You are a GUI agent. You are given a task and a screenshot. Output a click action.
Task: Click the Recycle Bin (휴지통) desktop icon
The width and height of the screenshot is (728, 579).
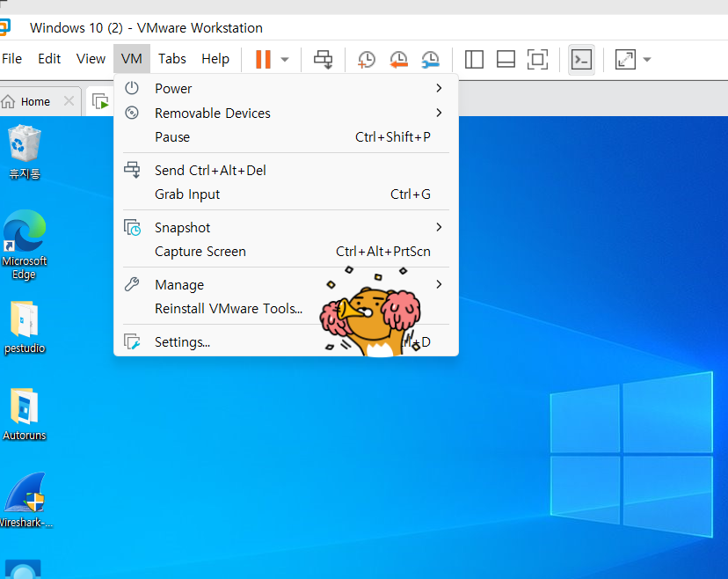[x=25, y=151]
